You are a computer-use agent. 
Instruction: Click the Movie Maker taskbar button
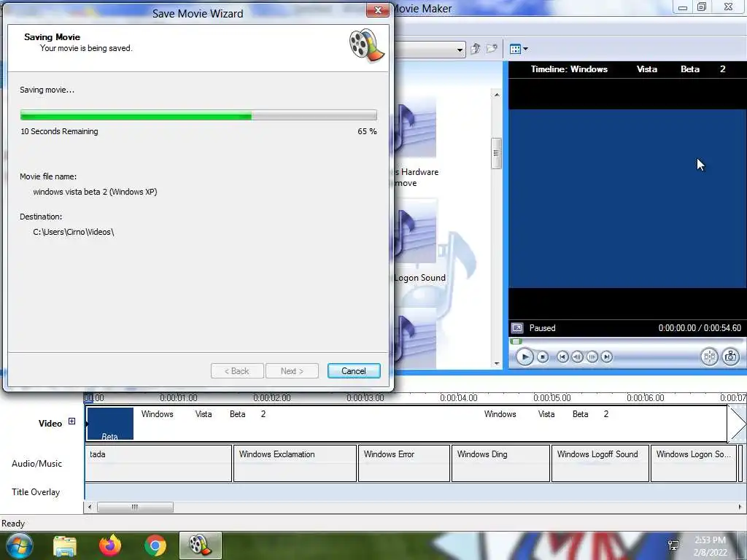click(x=201, y=545)
